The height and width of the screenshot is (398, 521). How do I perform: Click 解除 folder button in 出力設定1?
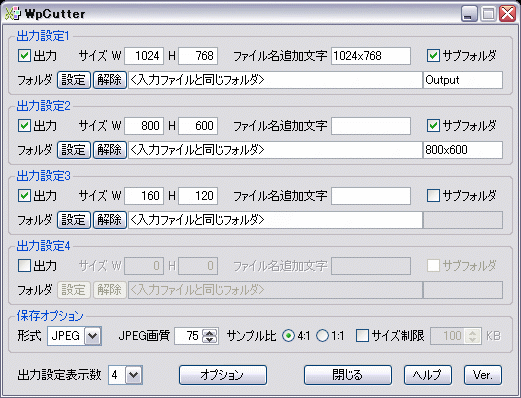(110, 80)
